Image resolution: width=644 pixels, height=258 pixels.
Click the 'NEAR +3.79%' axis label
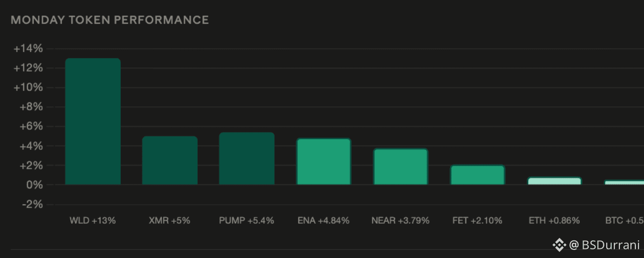pyautogui.click(x=400, y=221)
